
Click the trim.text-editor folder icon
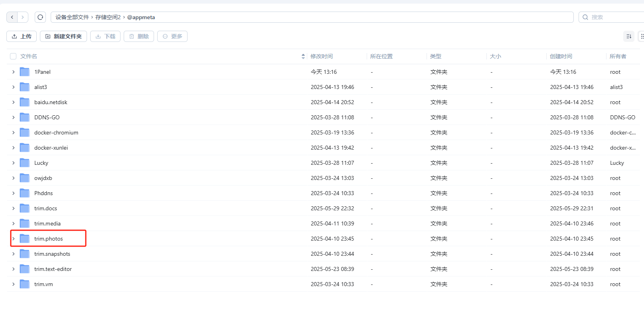pos(25,269)
